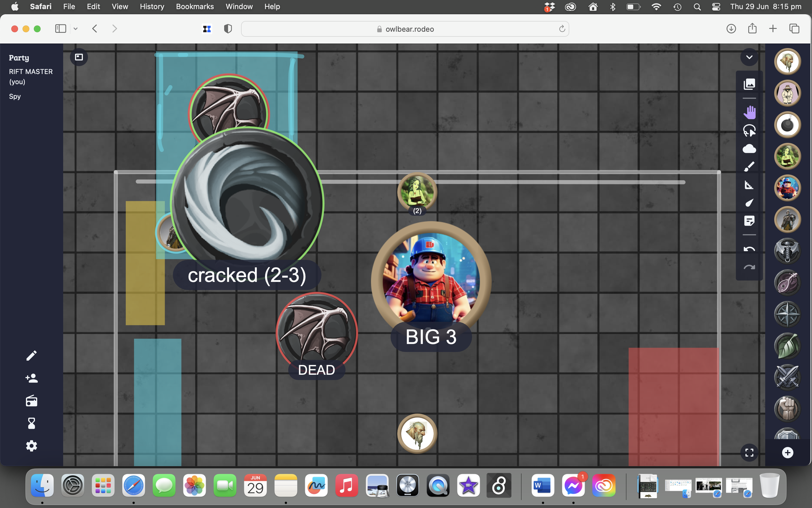Expand the Safari sidebar dropdown arrow
Screen dimensions: 812x508
[76, 29]
